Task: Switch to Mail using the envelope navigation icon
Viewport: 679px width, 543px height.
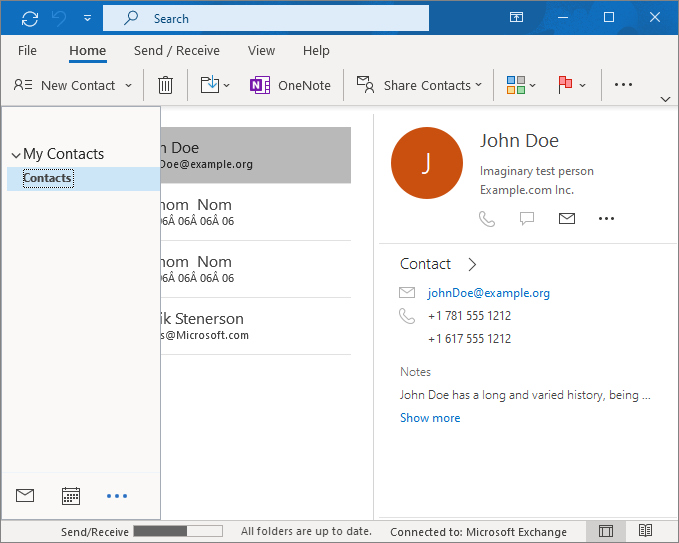Action: (x=25, y=495)
